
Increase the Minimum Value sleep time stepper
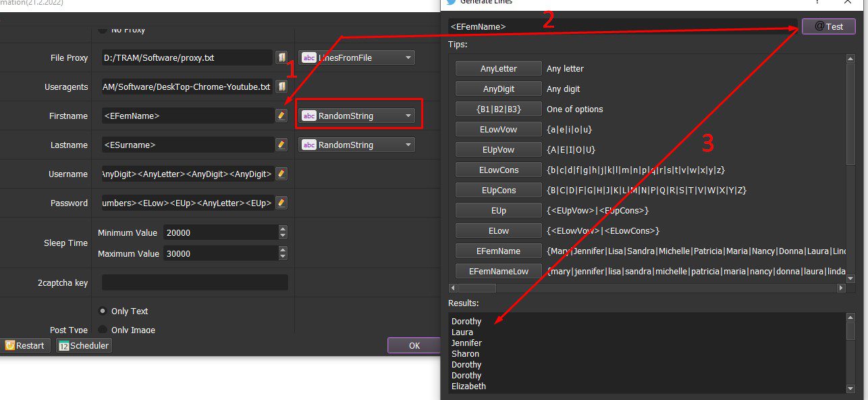click(x=283, y=229)
